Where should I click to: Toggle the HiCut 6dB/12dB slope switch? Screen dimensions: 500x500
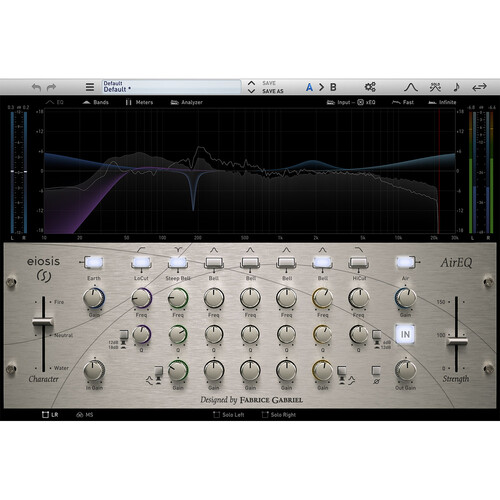(x=377, y=334)
